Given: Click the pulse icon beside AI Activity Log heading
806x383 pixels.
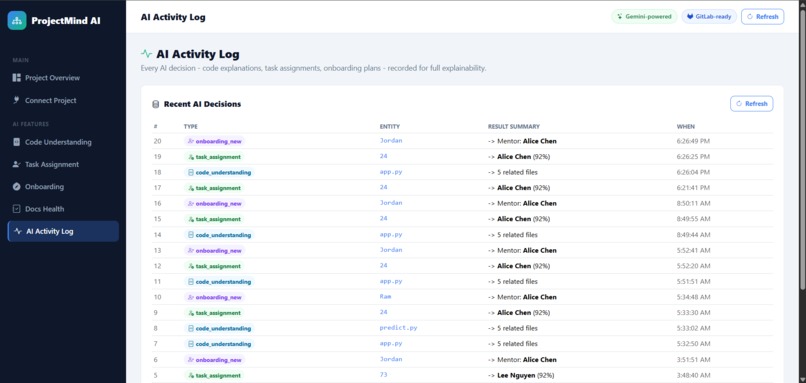Looking at the screenshot, I should click(x=146, y=54).
